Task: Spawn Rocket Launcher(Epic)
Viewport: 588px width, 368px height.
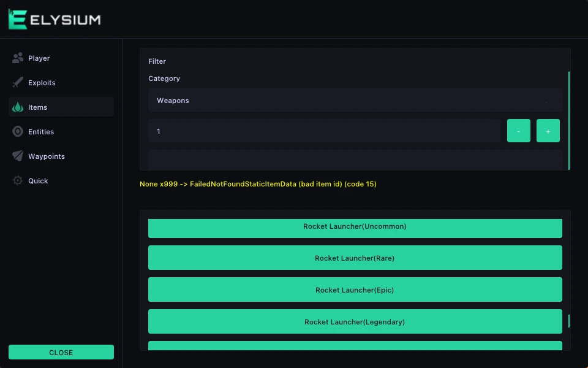Action: click(x=355, y=289)
